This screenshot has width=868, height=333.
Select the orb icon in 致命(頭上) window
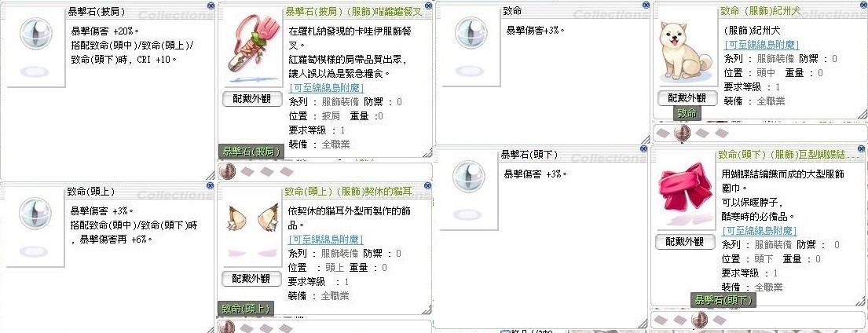click(x=35, y=213)
